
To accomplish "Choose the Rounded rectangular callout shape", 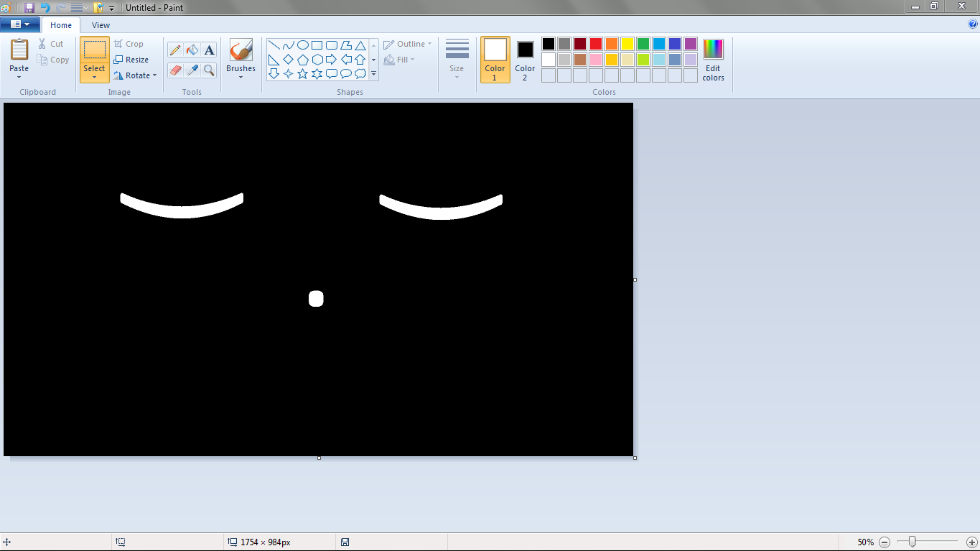I will point(331,73).
